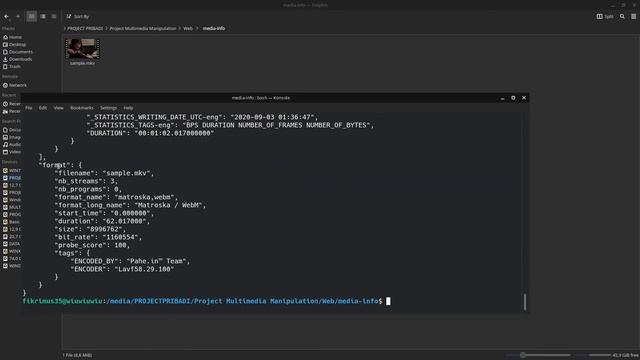Click "format_long_name" key in terminal output
The image size is (640, 360).
[x=92, y=205]
